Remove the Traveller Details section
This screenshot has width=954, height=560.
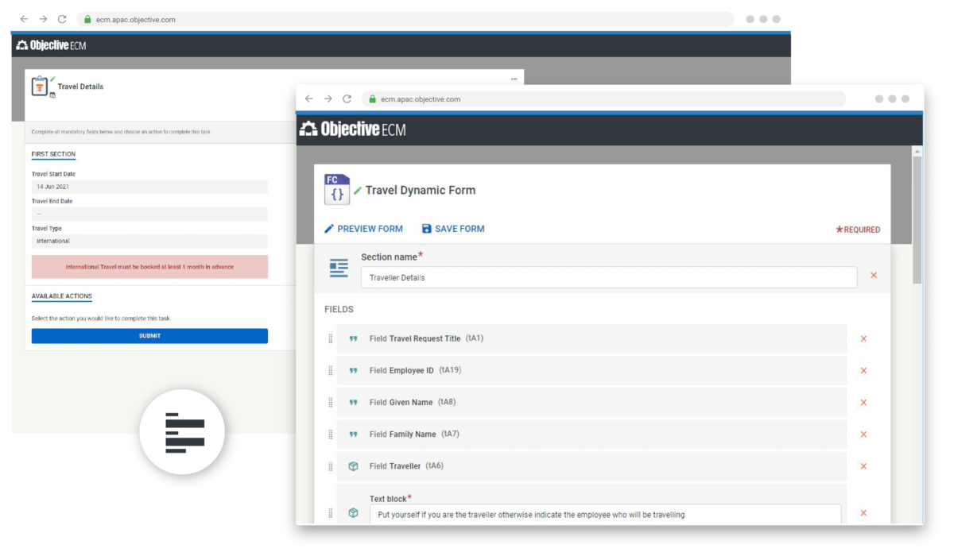click(x=874, y=276)
